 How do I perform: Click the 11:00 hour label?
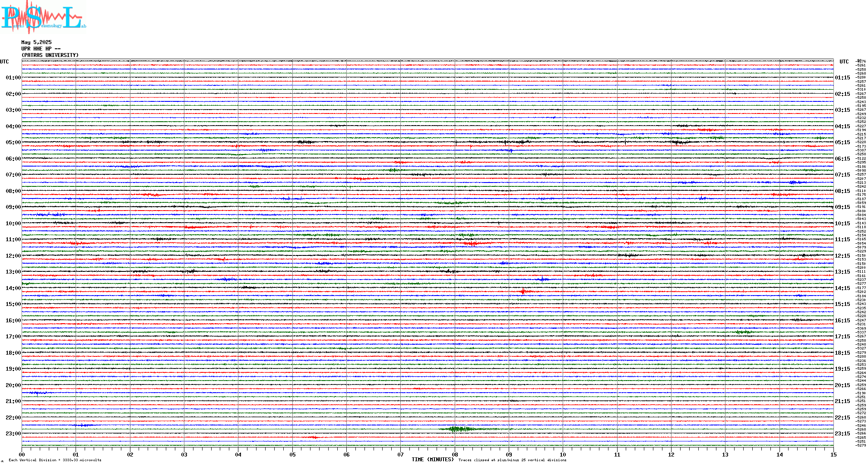coord(13,239)
